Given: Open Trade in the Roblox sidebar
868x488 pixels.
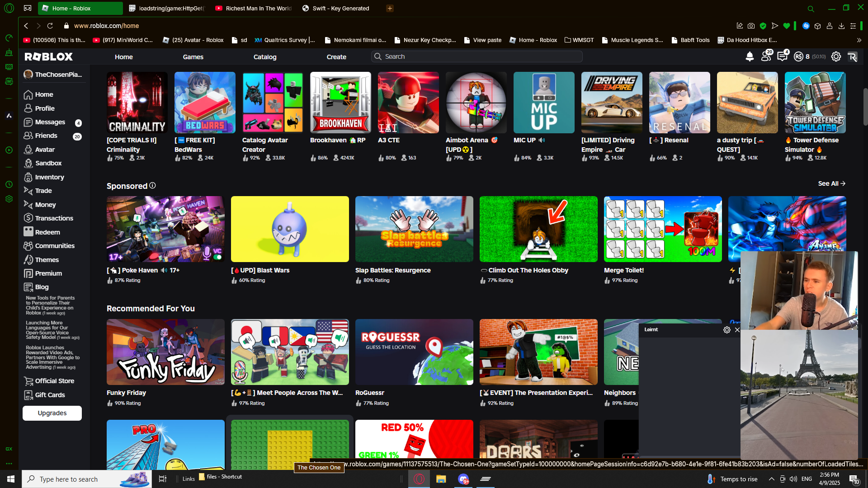Looking at the screenshot, I should [x=43, y=191].
